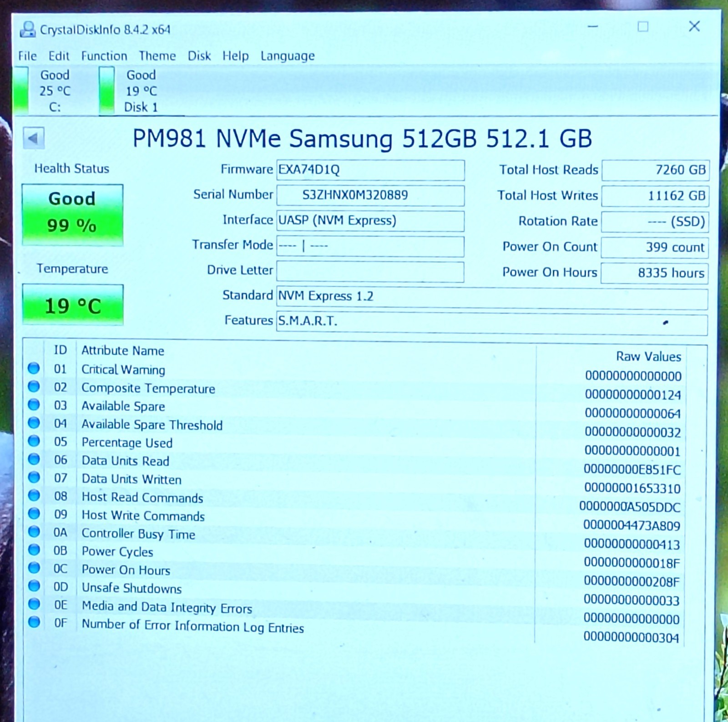This screenshot has width=728, height=722.
Task: Click status circle for Host Write Commands
Action: pos(34,514)
